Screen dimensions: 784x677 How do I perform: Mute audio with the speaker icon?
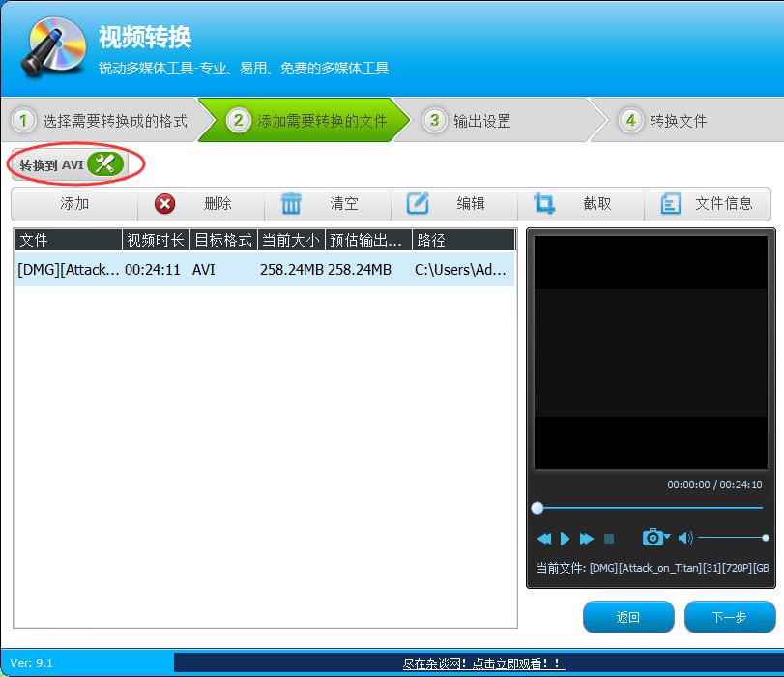click(685, 538)
